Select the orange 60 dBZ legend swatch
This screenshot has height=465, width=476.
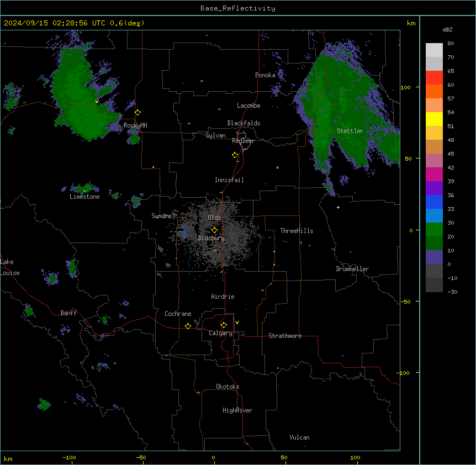[434, 91]
